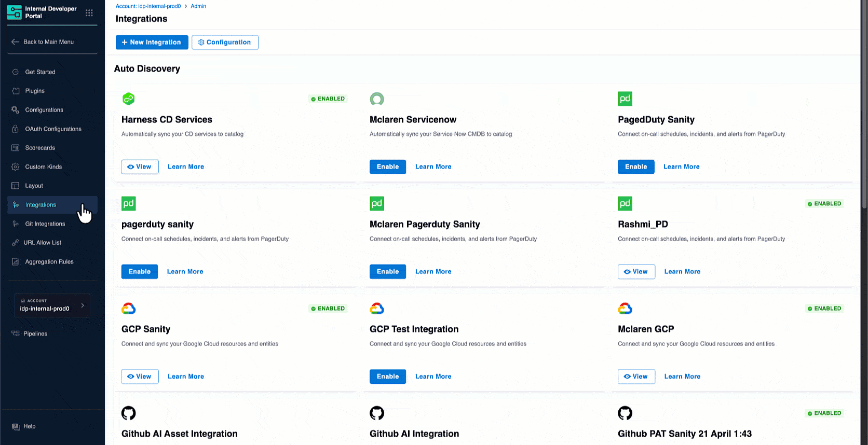Learn More about lowercase pagerduty sanity
868x445 pixels.
[x=185, y=272]
